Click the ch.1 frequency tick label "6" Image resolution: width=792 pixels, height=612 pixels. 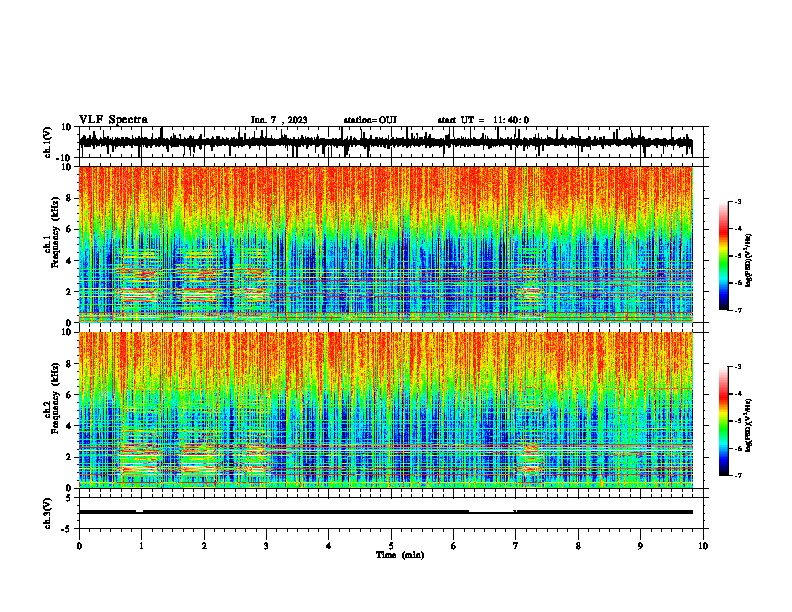(x=69, y=229)
